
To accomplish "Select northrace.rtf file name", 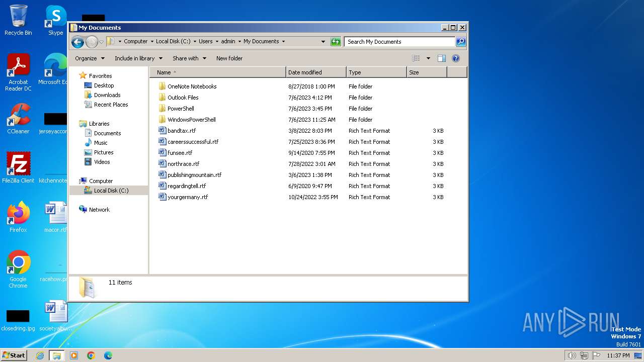I will tap(183, 164).
